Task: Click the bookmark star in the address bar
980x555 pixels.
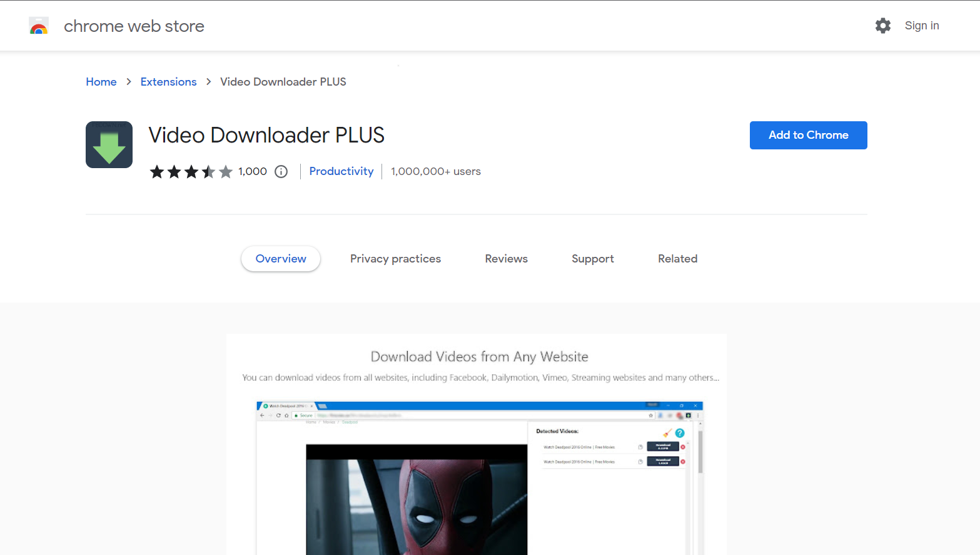Action: click(x=650, y=416)
